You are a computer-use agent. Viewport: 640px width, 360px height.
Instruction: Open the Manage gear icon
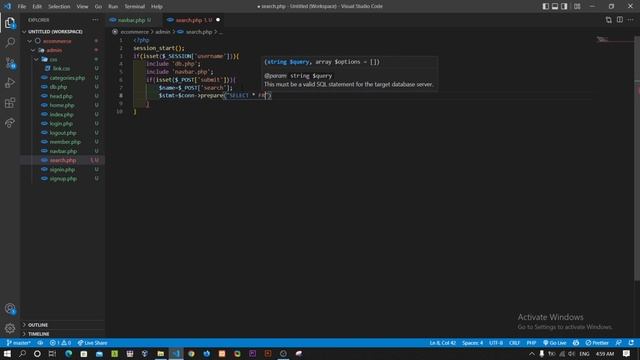(x=10, y=328)
